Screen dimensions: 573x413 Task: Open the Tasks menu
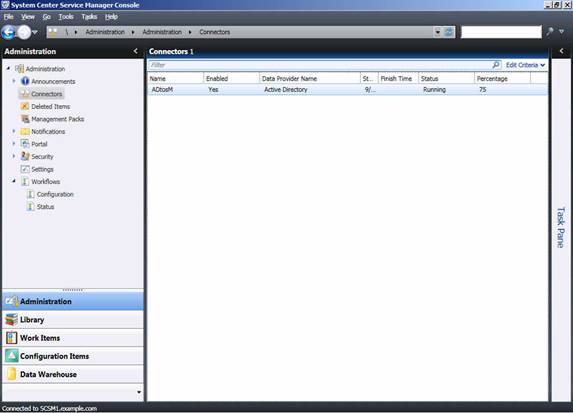tap(89, 17)
